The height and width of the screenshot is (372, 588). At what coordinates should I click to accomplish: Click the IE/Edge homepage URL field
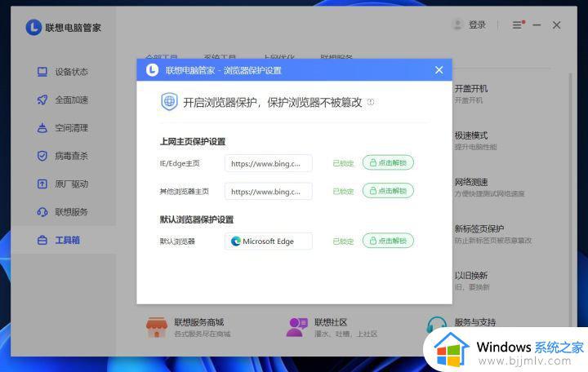[268, 163]
